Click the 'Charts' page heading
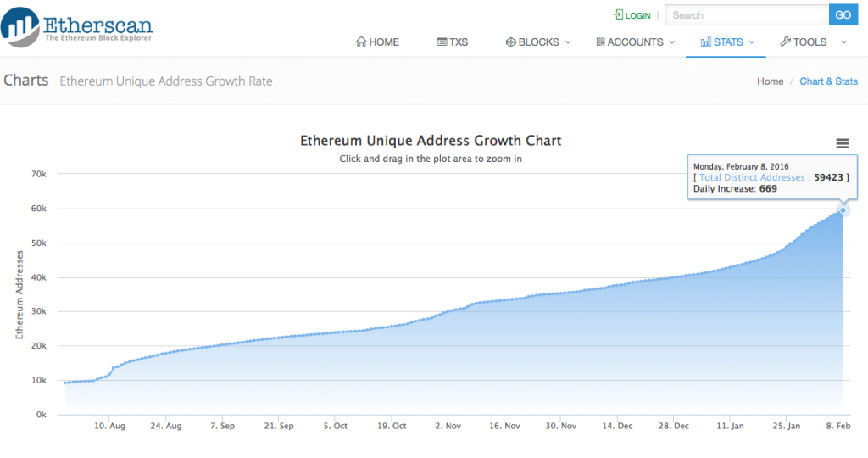The width and height of the screenshot is (868, 458). (x=26, y=81)
